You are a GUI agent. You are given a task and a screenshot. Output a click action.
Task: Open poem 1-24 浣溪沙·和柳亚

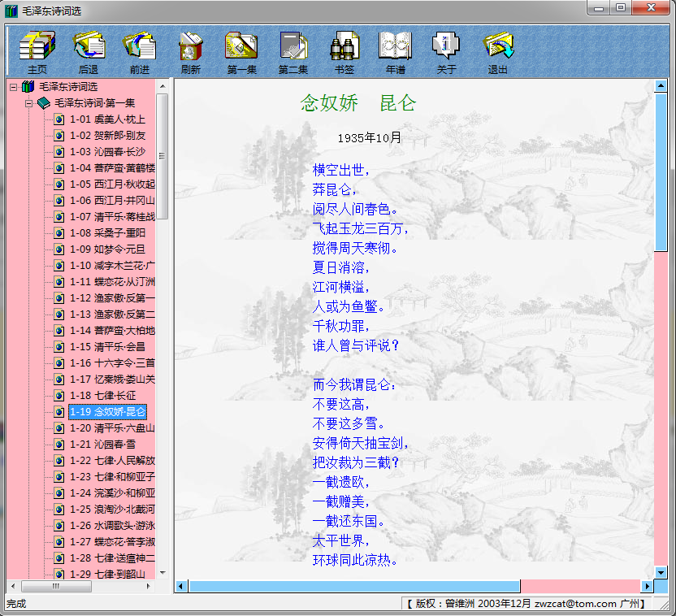coord(112,493)
